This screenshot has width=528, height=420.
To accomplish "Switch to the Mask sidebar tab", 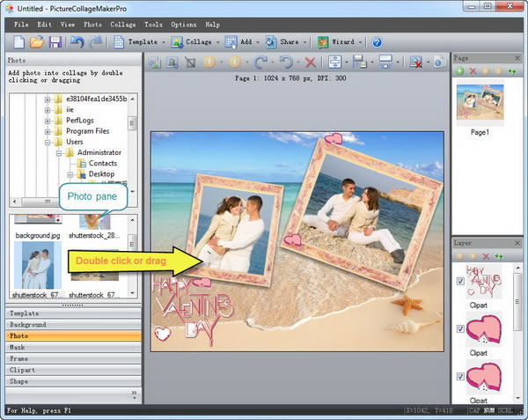I will click(x=73, y=347).
